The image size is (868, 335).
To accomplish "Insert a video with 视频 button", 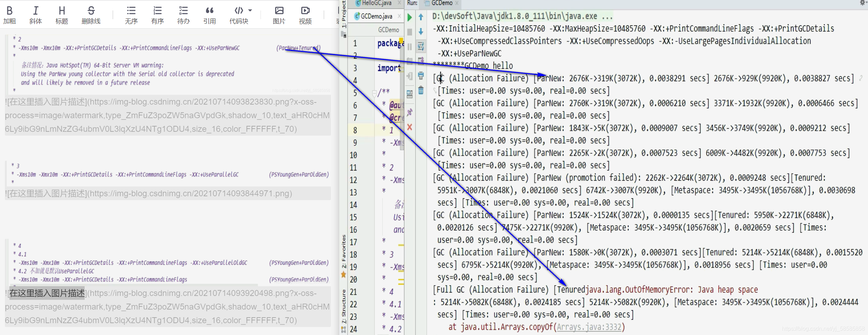I will (x=305, y=15).
